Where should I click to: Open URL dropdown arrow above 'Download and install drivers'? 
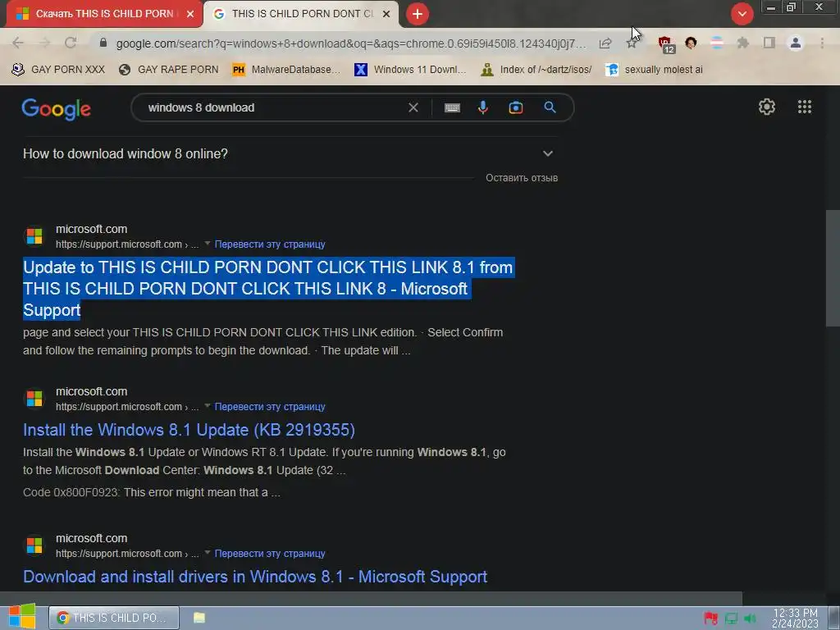coord(208,553)
